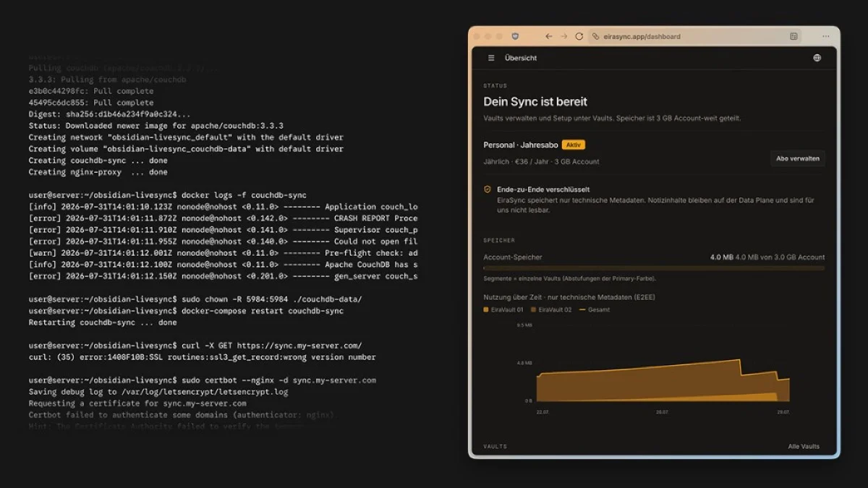
Task: Reload the eirasync.app dashboard page
Action: (579, 36)
